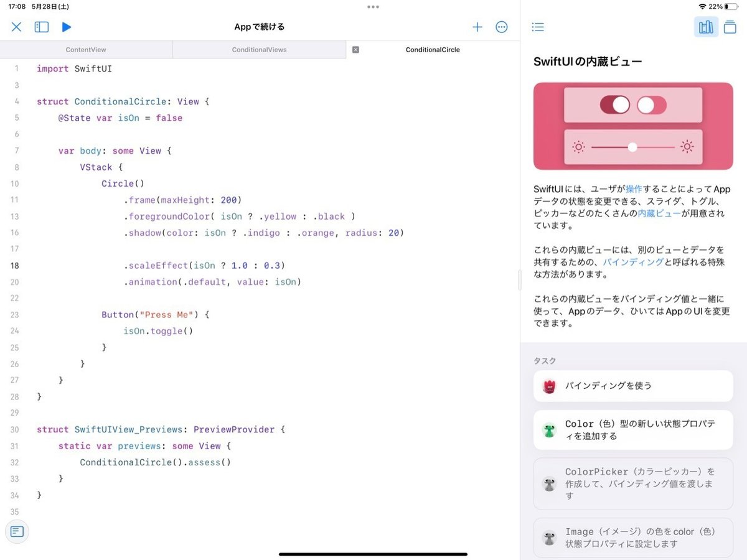Open task バインディングを使う
The width and height of the screenshot is (747, 560).
633,386
